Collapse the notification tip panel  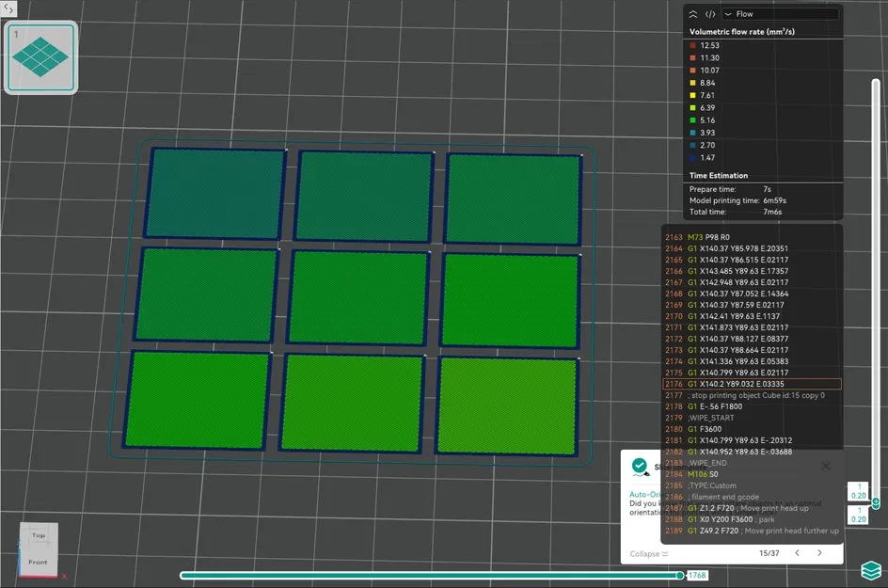point(648,554)
